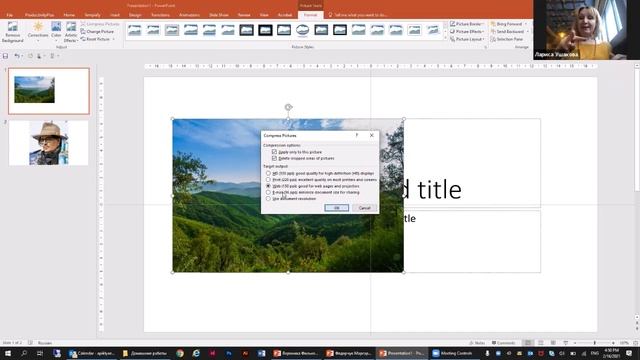This screenshot has height=360, width=640.
Task: Open the Word icon in taskbar
Action: coord(261,353)
